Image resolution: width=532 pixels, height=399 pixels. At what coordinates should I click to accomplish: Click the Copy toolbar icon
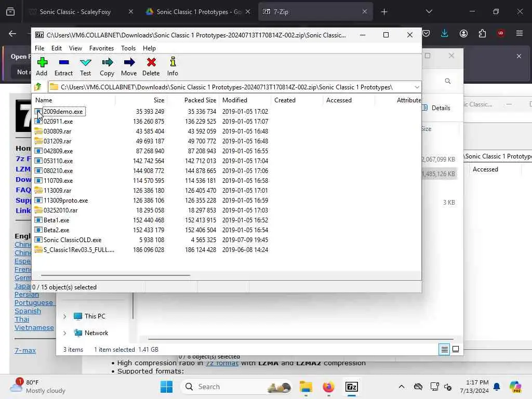(x=107, y=66)
